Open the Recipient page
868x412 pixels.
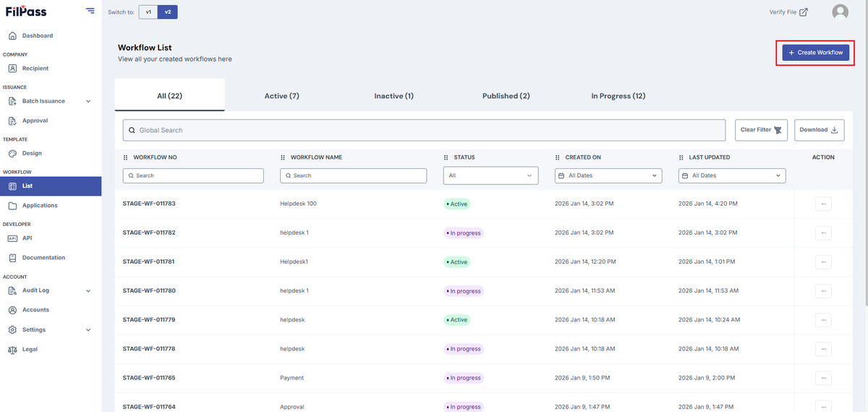pos(35,68)
